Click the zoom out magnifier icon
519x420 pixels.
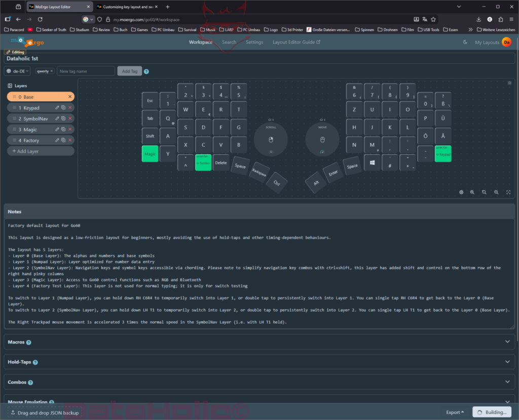tap(496, 193)
